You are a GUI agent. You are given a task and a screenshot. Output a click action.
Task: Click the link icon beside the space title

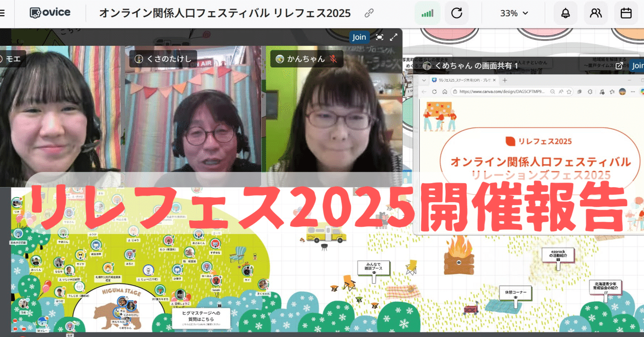(x=369, y=13)
